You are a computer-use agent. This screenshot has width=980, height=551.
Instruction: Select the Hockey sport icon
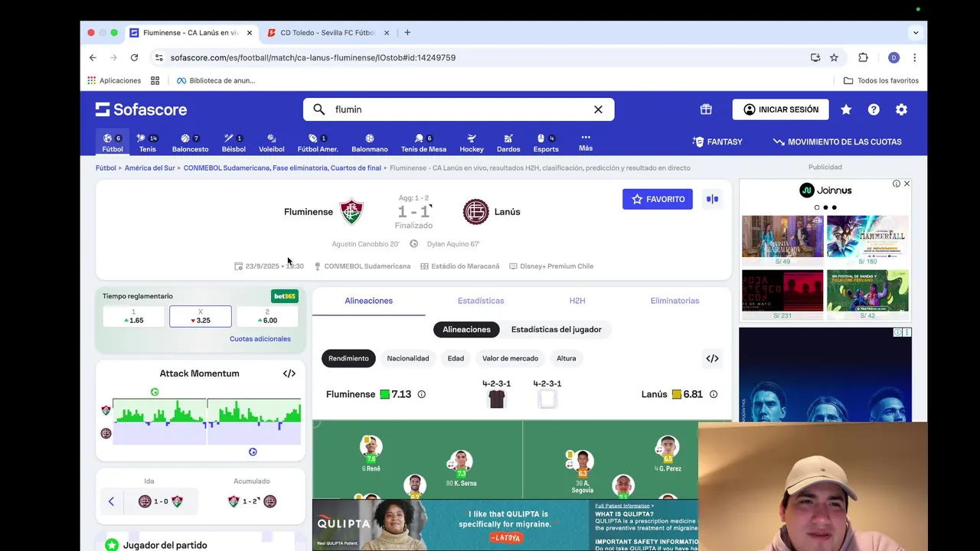pos(472,142)
